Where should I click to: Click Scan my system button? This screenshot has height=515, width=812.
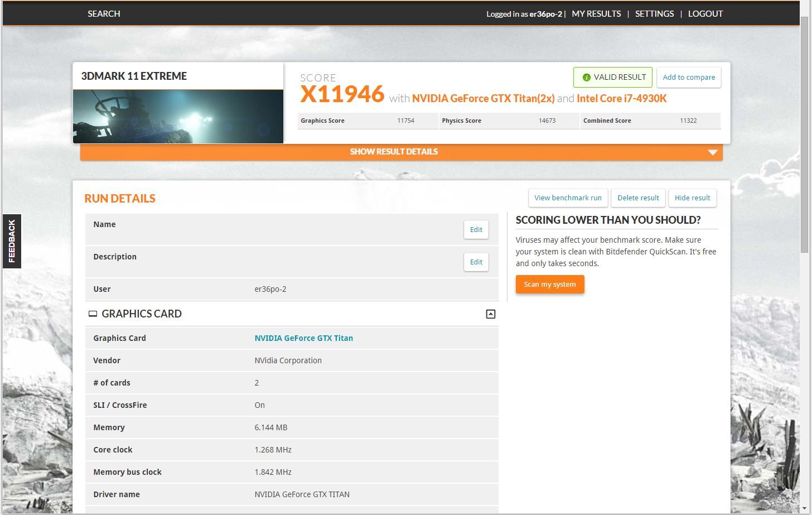(550, 285)
